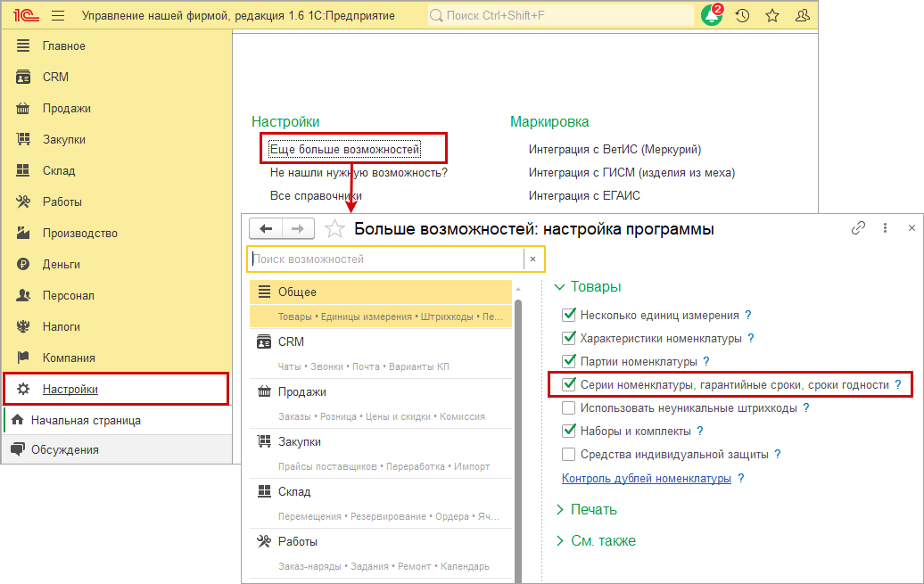The height and width of the screenshot is (584, 924).
Task: Open Все справочники link
Action: [316, 195]
